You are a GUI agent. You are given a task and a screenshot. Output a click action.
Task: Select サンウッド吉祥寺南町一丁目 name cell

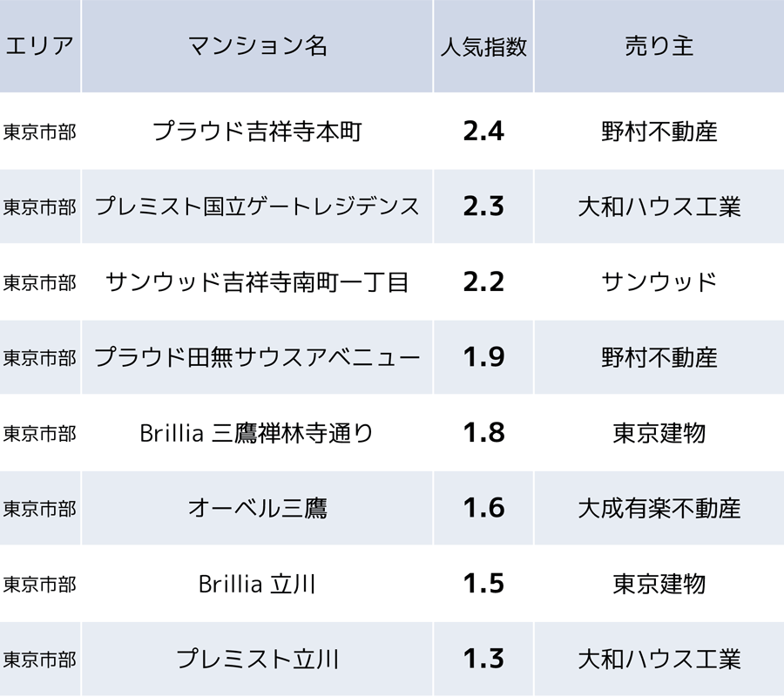[257, 282]
